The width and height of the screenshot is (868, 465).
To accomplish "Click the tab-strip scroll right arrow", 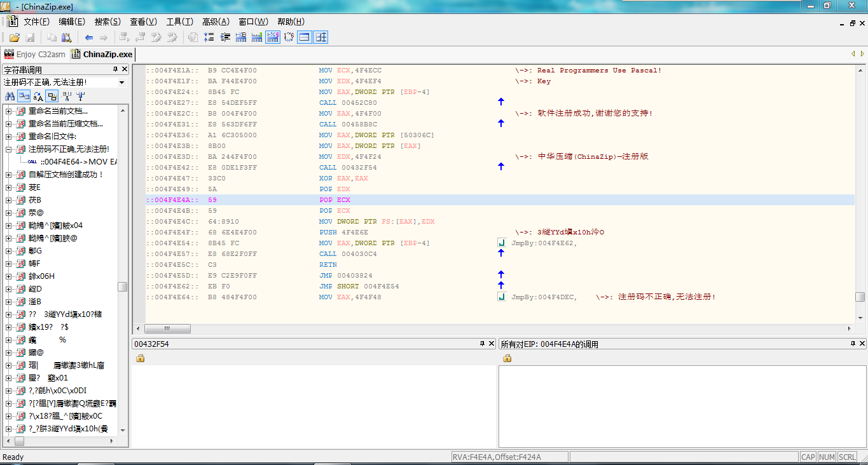I will pyautogui.click(x=862, y=54).
